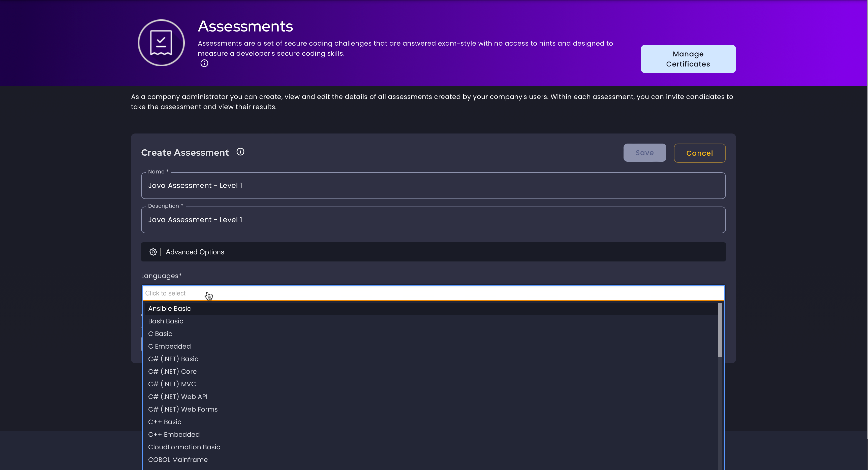Click the Description input field
The height and width of the screenshot is (470, 868).
pyautogui.click(x=433, y=220)
